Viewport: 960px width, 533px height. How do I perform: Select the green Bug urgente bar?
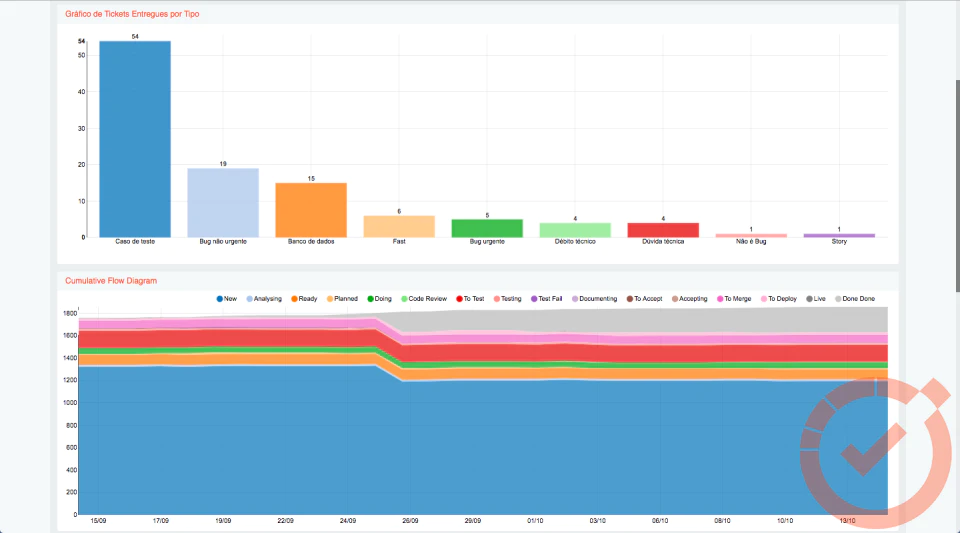487,228
